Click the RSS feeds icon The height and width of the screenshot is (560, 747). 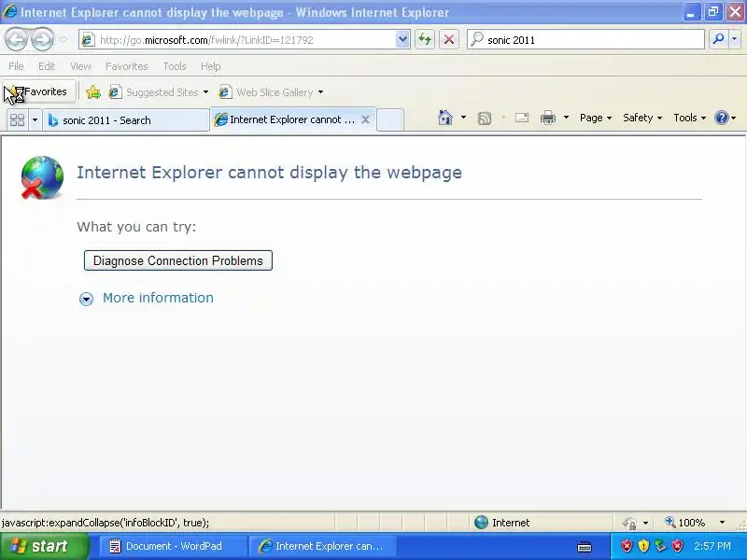(x=485, y=118)
